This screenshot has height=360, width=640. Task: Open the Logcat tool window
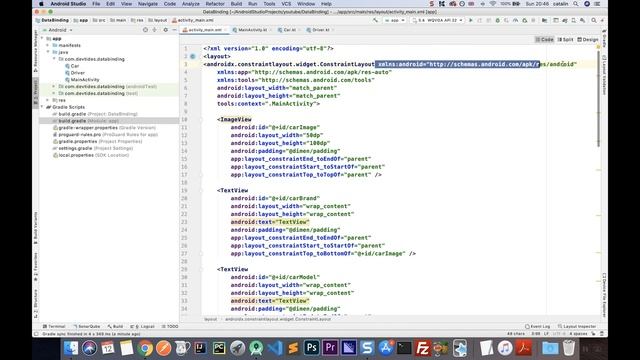142,327
